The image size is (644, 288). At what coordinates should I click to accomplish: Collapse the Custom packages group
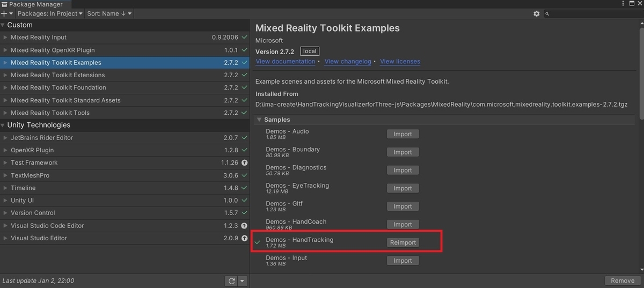coord(4,25)
